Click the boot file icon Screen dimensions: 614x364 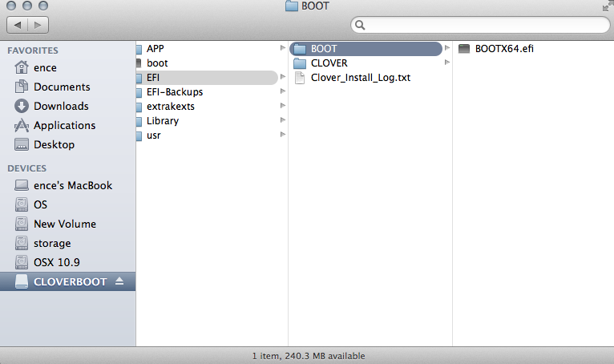[139, 63]
